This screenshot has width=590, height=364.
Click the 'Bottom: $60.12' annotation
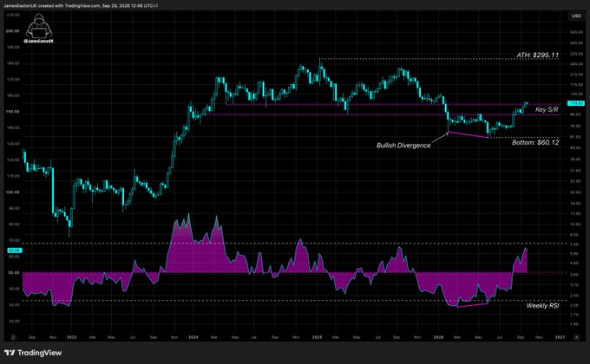535,142
